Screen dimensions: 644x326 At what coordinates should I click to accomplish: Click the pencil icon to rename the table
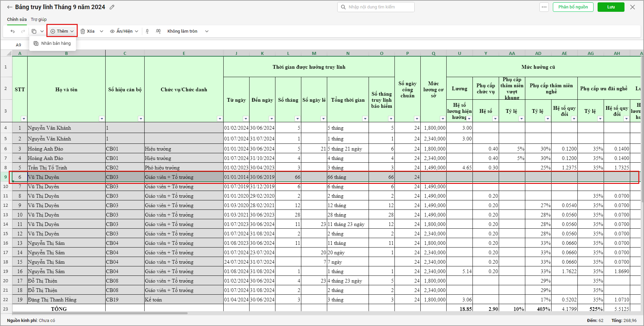point(112,7)
